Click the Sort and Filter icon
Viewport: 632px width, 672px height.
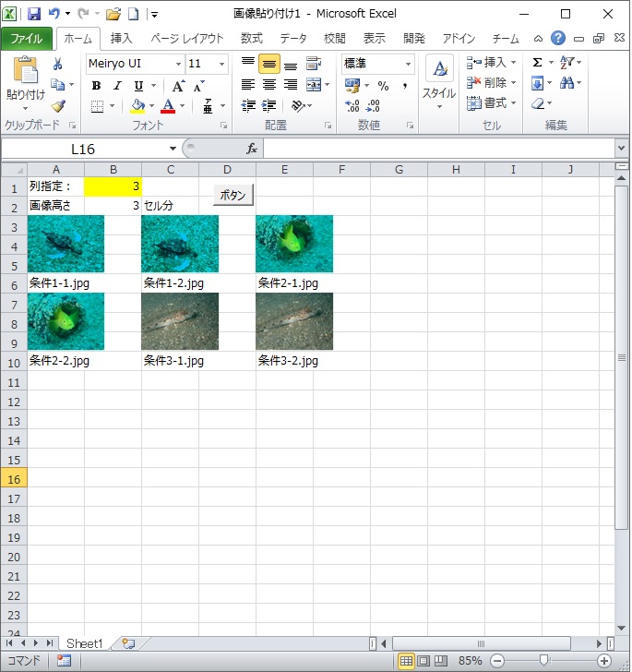coord(566,63)
